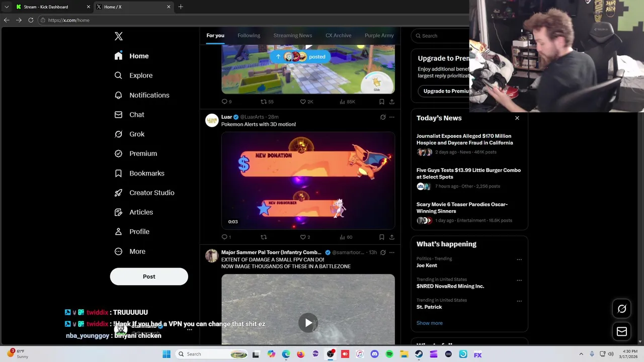The image size is (644, 362).
Task: Open Luar profile avatar
Action: click(x=212, y=121)
